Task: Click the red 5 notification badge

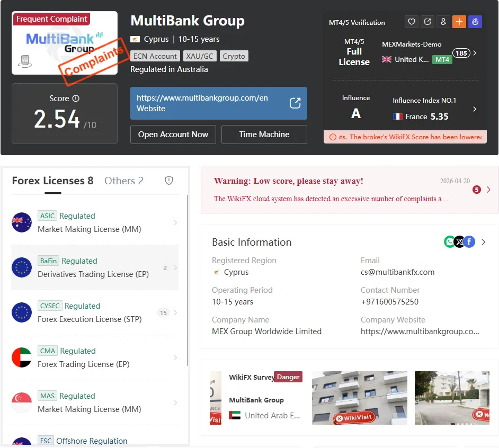Action: pyautogui.click(x=476, y=190)
